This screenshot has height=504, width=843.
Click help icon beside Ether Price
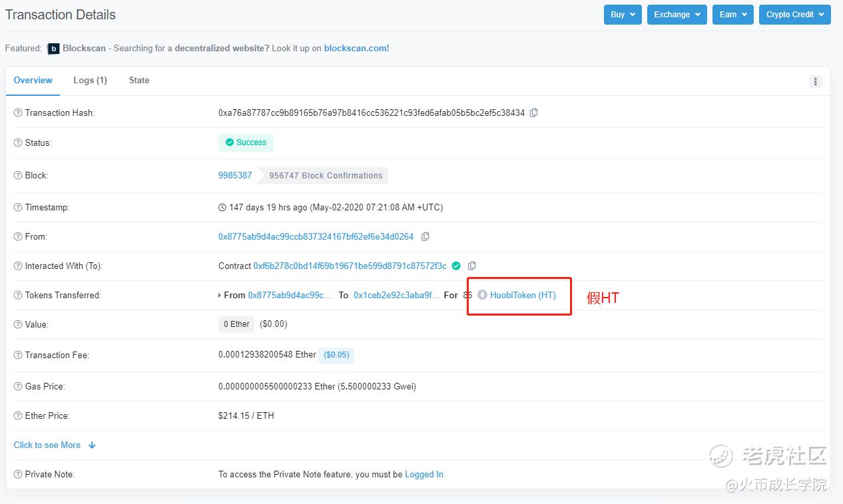(x=18, y=415)
